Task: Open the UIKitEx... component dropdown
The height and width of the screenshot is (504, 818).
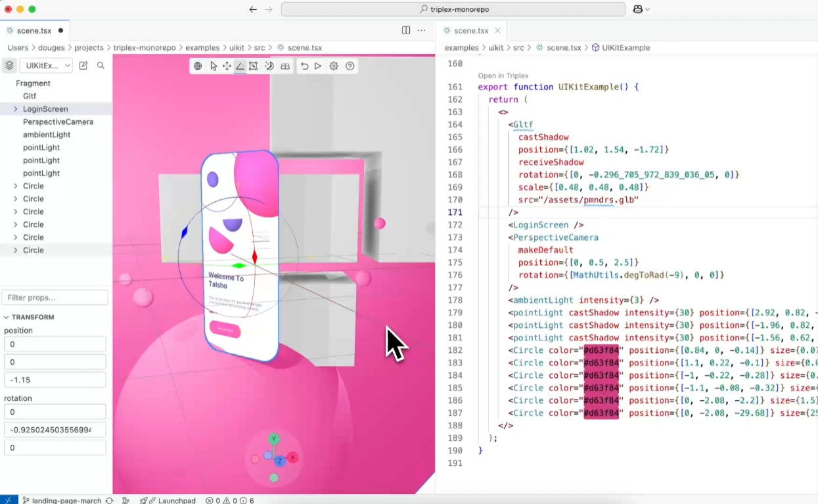Action: (x=46, y=65)
